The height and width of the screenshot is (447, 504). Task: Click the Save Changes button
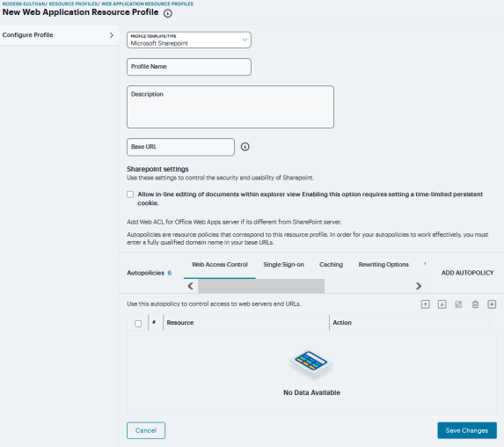pyautogui.click(x=467, y=430)
